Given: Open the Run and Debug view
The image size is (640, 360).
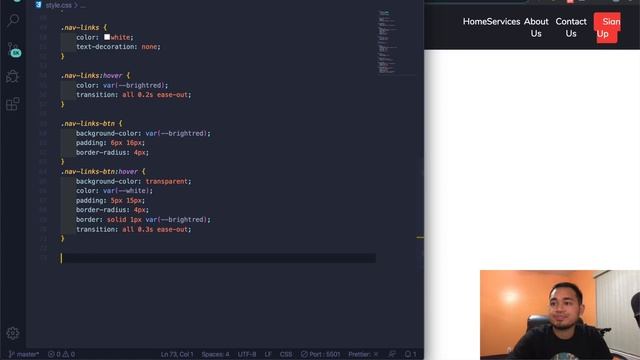Looking at the screenshot, I should pos(13,77).
